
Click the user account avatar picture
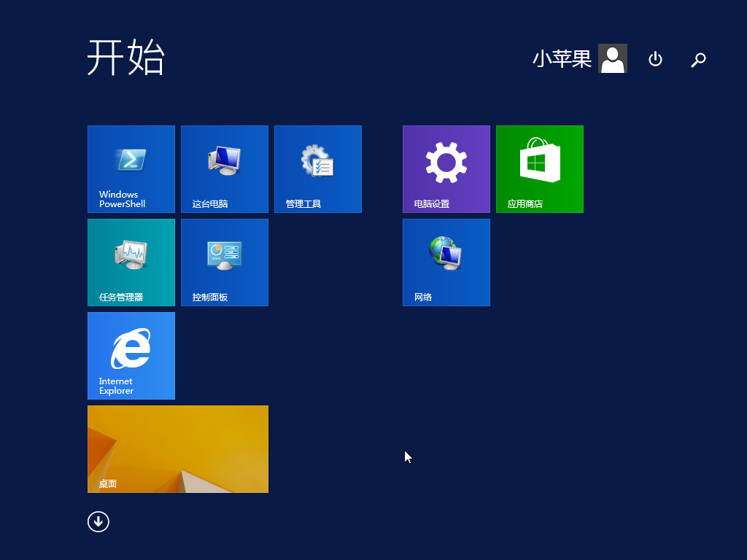tap(613, 58)
